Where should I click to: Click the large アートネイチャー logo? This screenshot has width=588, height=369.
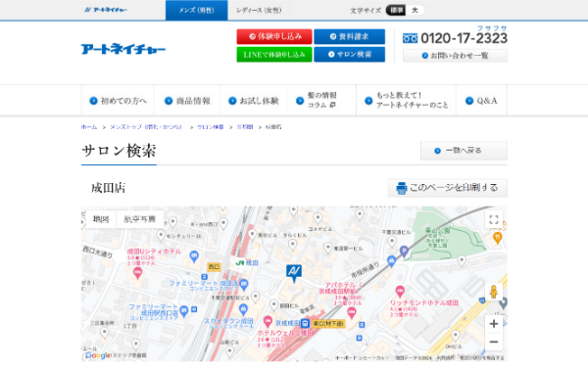point(123,49)
